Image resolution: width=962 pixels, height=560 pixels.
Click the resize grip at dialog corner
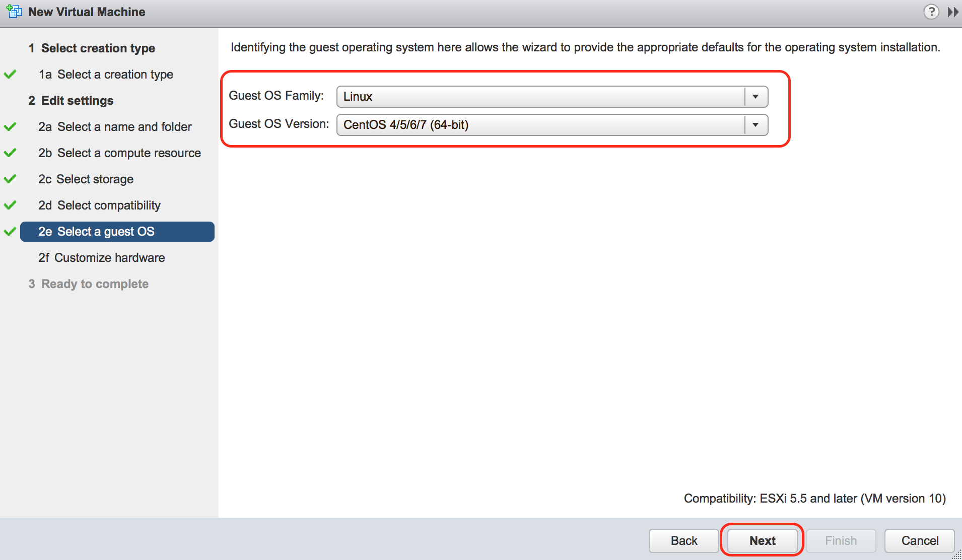[956, 554]
